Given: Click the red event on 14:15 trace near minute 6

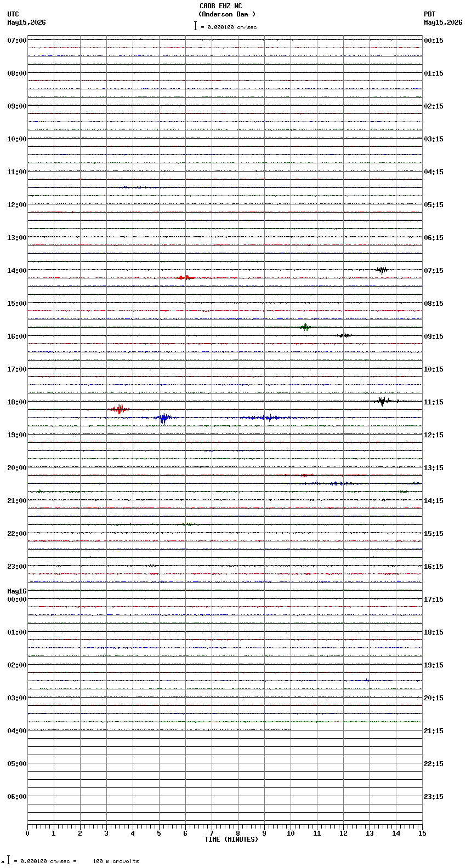Looking at the screenshot, I should click(x=185, y=278).
